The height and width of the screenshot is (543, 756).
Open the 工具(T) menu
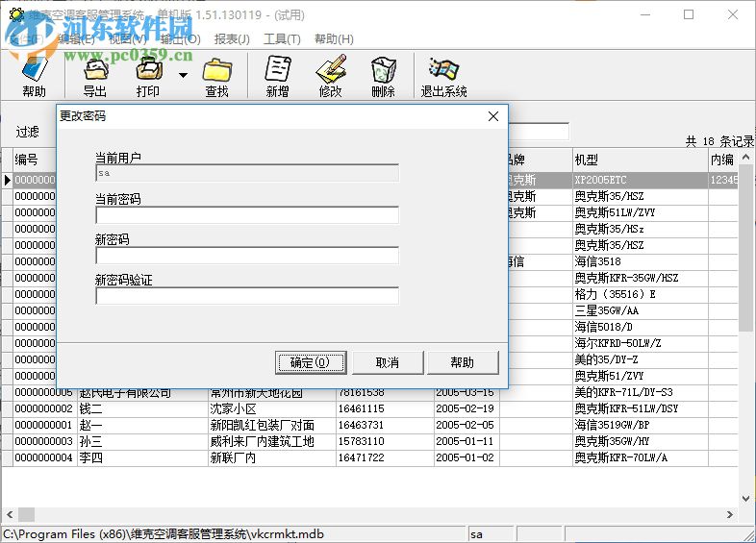(x=282, y=39)
